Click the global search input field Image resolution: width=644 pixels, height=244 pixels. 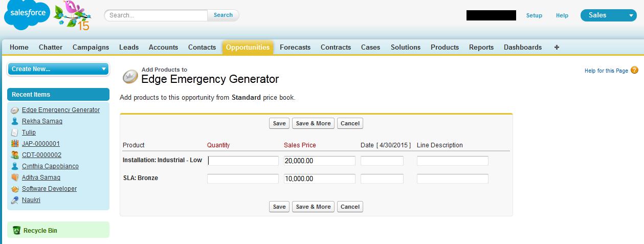coord(157,15)
